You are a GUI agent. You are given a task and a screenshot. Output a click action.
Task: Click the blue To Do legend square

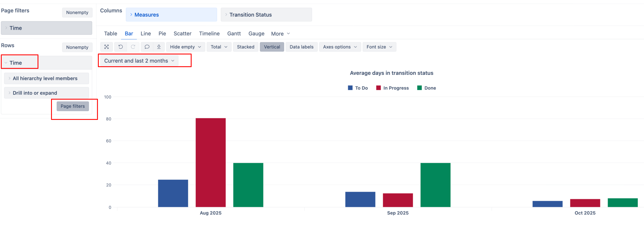point(350,88)
